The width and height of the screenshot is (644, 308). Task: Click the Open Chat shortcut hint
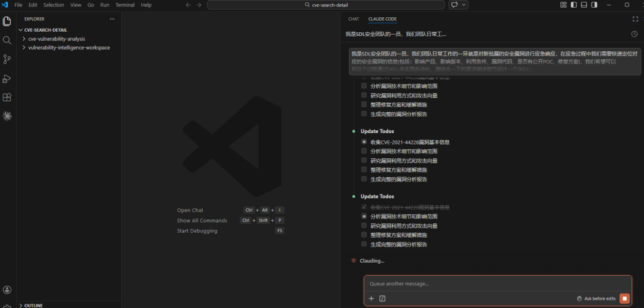(190, 210)
